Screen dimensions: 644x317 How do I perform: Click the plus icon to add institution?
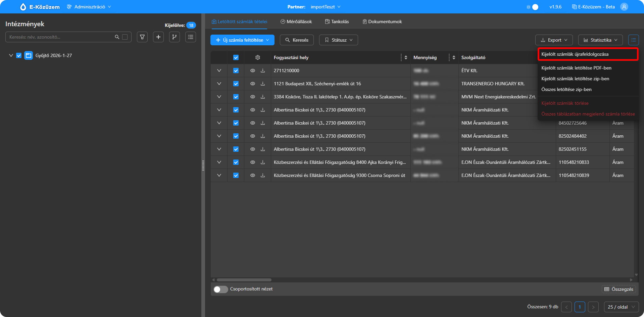[158, 37]
